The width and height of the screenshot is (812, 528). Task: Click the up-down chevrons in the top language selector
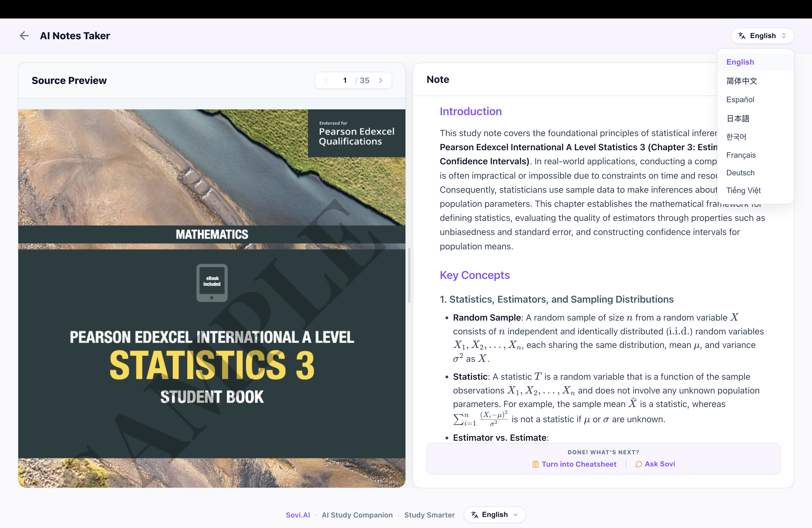[x=784, y=35]
